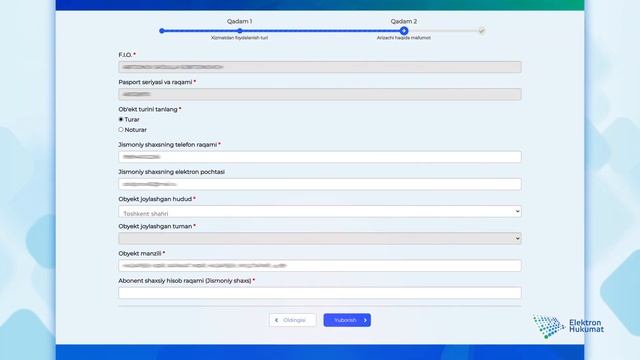Click the final checkmark step icon
Screen dimensions: 640x360
482,31
